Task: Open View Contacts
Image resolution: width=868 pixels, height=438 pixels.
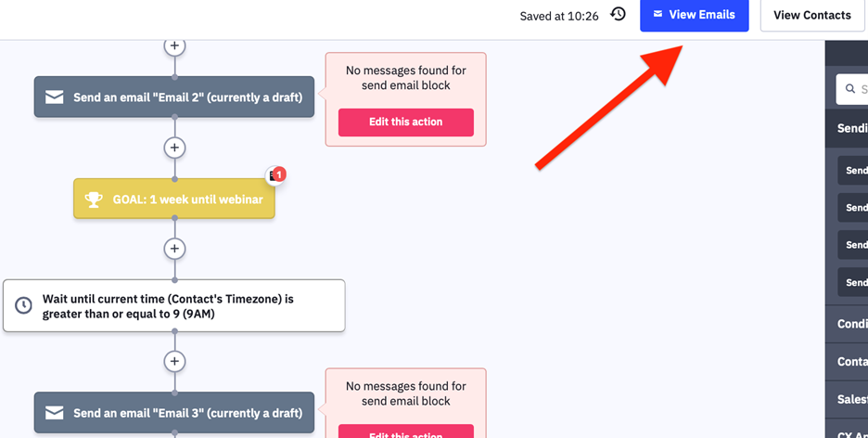Action: [x=812, y=16]
